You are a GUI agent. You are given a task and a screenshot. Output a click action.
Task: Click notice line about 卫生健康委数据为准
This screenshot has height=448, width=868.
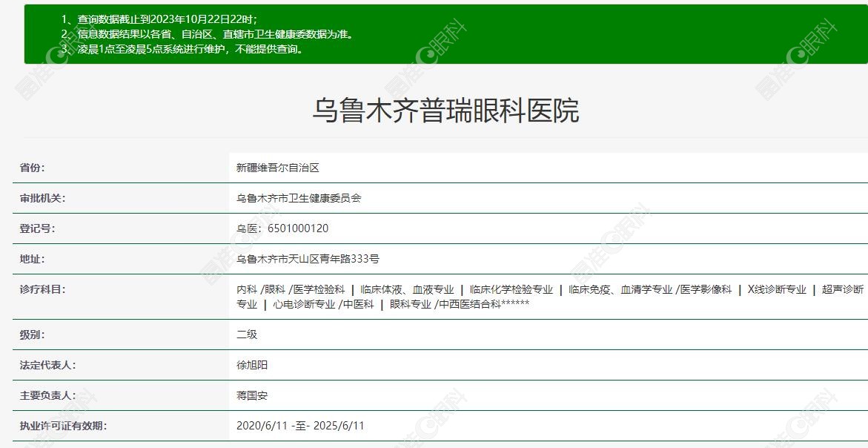tap(207, 34)
